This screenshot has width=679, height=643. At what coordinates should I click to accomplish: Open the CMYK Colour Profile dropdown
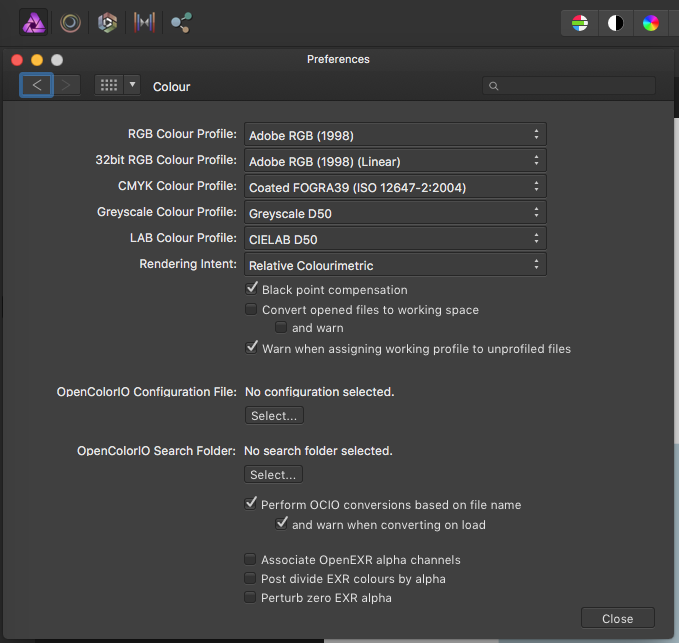pyautogui.click(x=395, y=187)
